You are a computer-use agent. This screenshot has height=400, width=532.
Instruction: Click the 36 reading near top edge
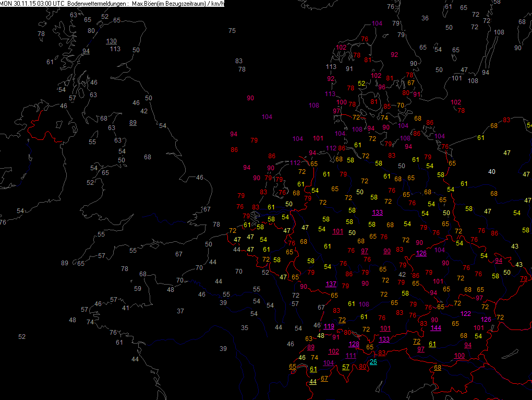pos(425,18)
